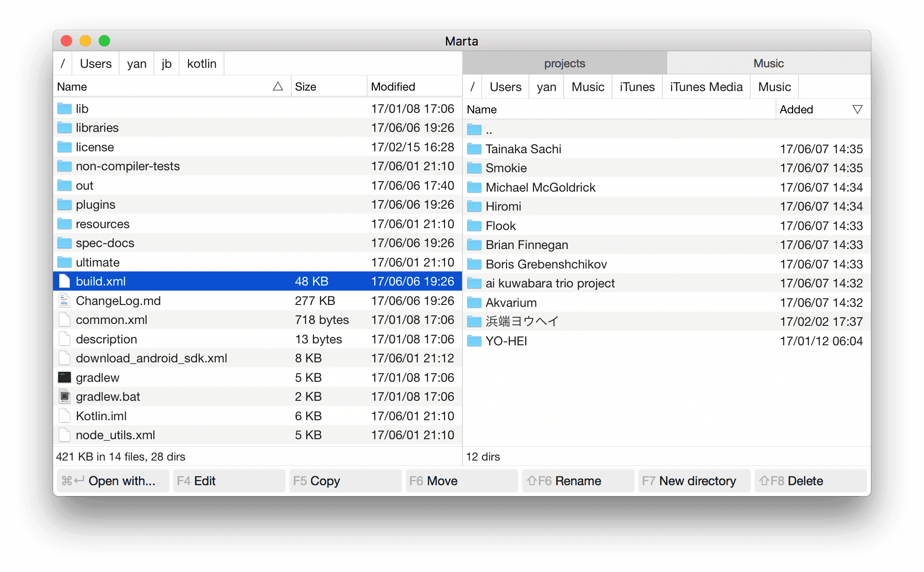Select the ai kuwabara trio project folder name
The width and height of the screenshot is (924, 572).
550,283
